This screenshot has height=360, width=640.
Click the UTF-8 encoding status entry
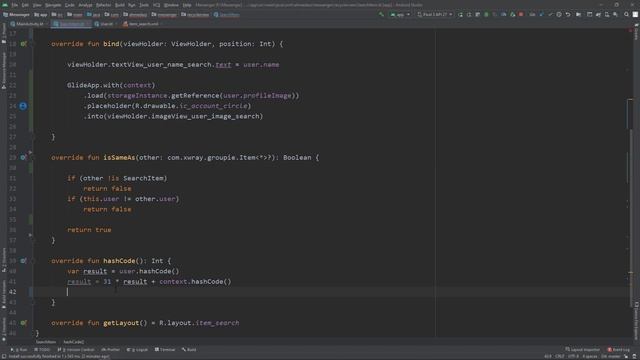coord(573,356)
